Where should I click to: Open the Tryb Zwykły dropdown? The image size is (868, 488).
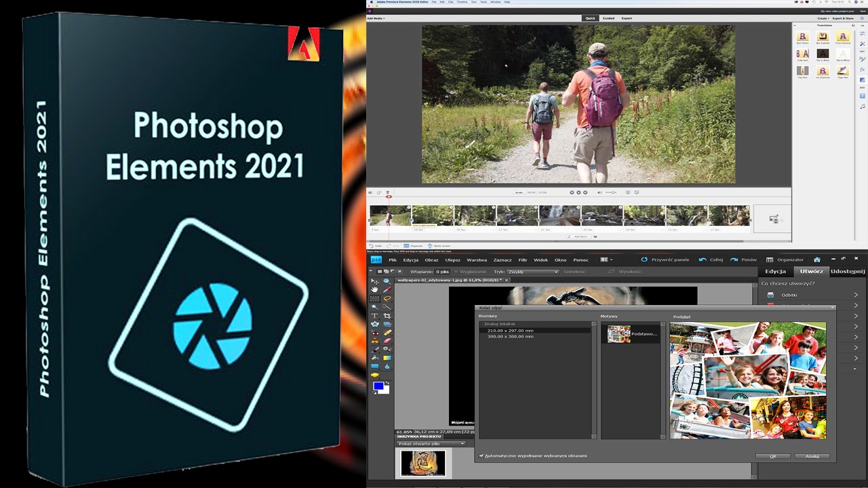(533, 272)
